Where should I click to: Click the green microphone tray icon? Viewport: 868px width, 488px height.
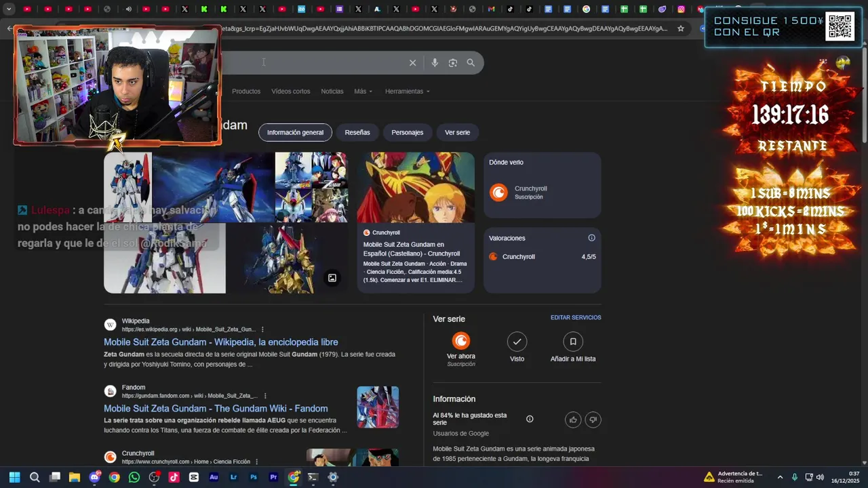pyautogui.click(x=795, y=477)
